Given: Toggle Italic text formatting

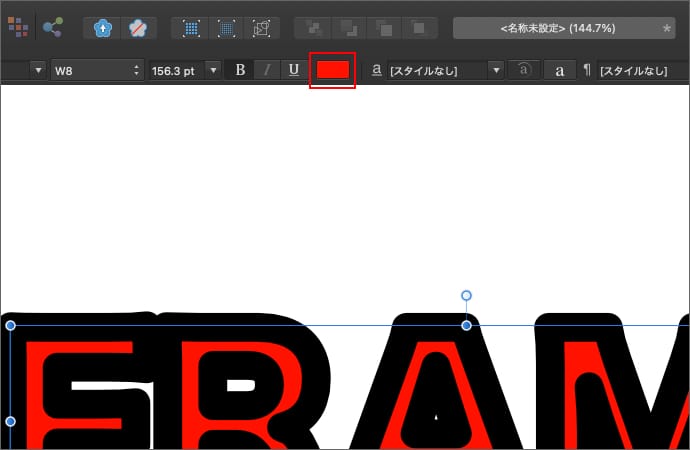Looking at the screenshot, I should pyautogui.click(x=266, y=70).
